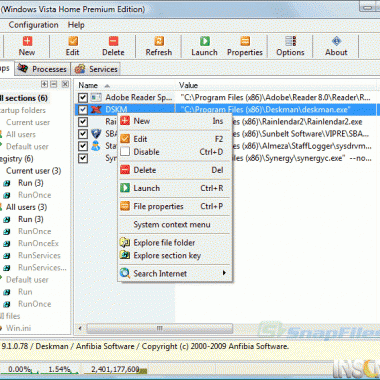Open the Help menu
Image resolution: width=380 pixels, height=380 pixels.
(76, 25)
